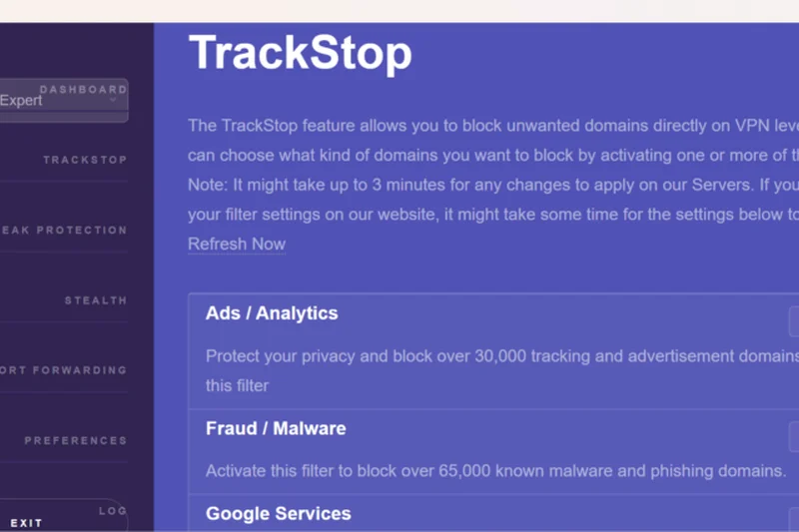The height and width of the screenshot is (532, 799).
Task: Click the Fraud / Malware filter heading
Action: click(276, 429)
